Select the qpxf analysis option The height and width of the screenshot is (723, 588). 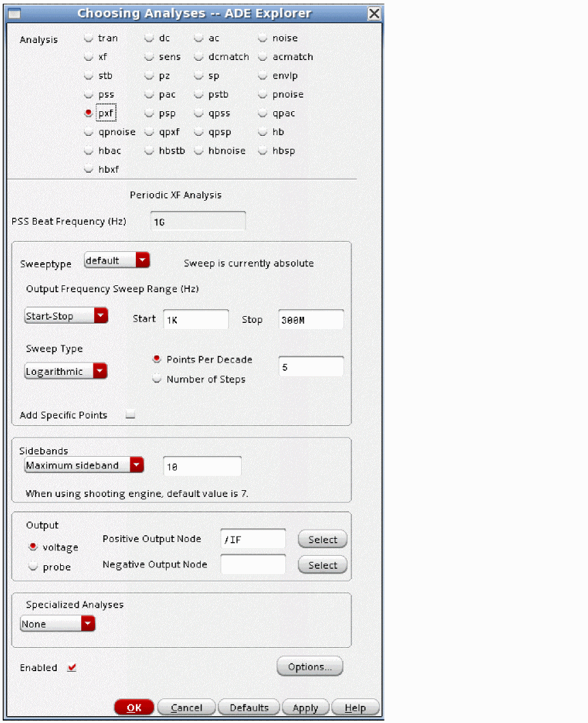pyautogui.click(x=149, y=132)
